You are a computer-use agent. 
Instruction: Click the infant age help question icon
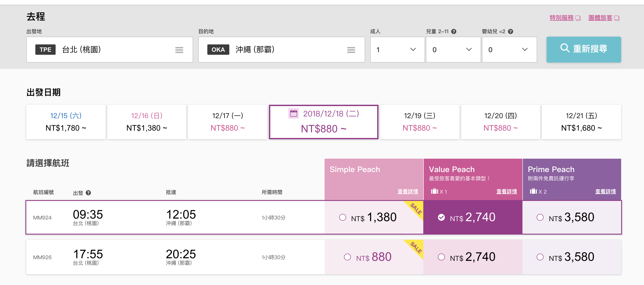click(511, 31)
